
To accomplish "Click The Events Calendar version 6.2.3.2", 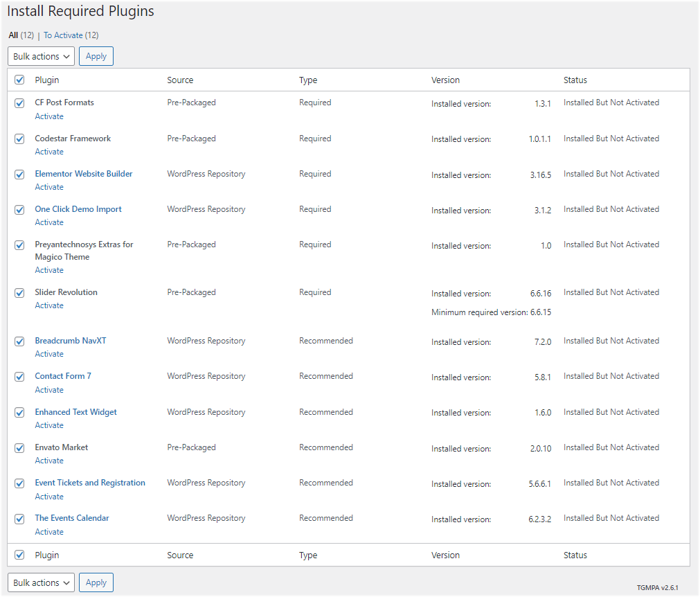I will click(540, 519).
